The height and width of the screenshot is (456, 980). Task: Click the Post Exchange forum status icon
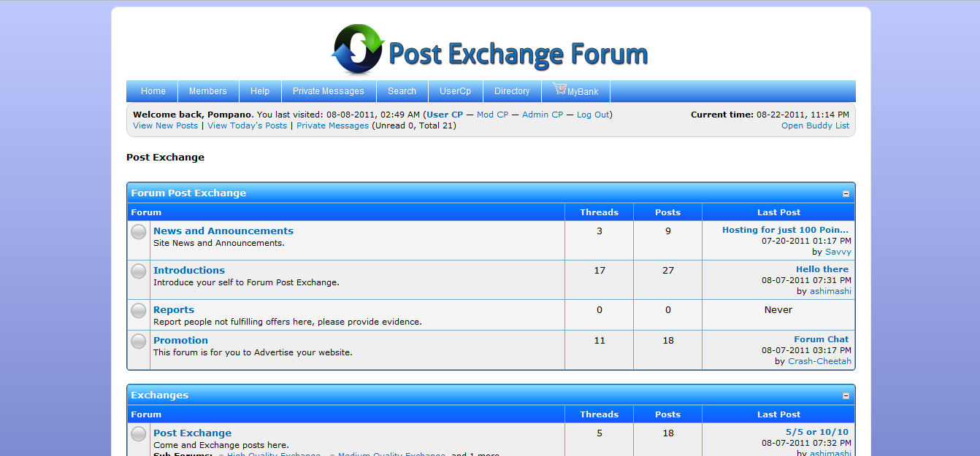coord(139,434)
